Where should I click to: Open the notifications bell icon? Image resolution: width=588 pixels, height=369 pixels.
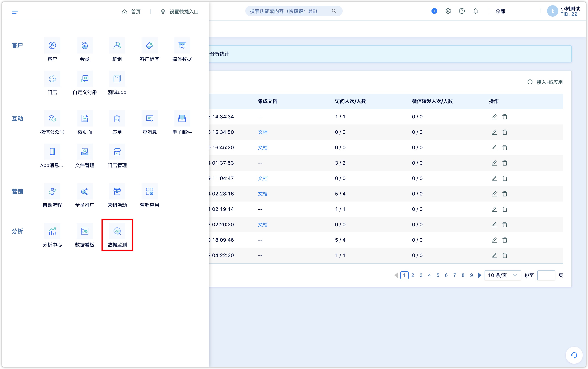475,11
